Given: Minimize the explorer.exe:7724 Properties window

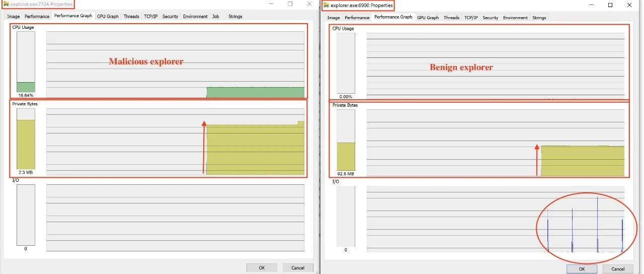Looking at the screenshot, I should pyautogui.click(x=272, y=4).
